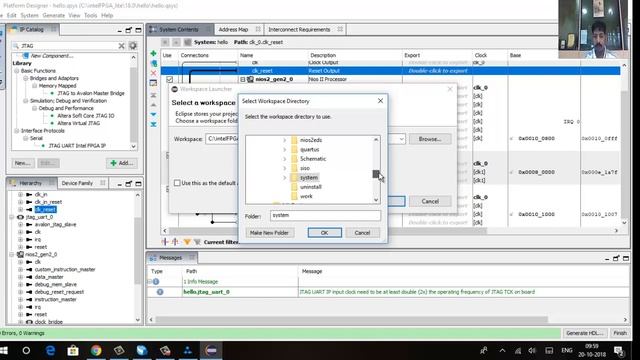Clear the JTAG search in IP Catalog
This screenshot has height=360, width=640.
point(121,46)
